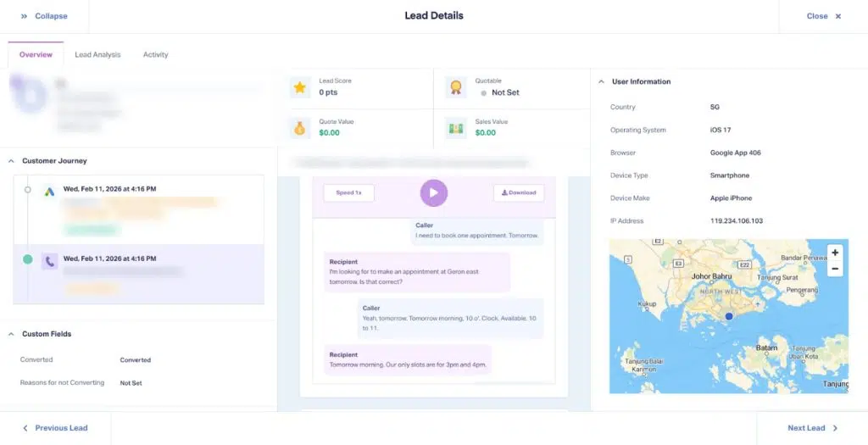Open the Activity tab
Screen dimensions: 868x445
155,55
